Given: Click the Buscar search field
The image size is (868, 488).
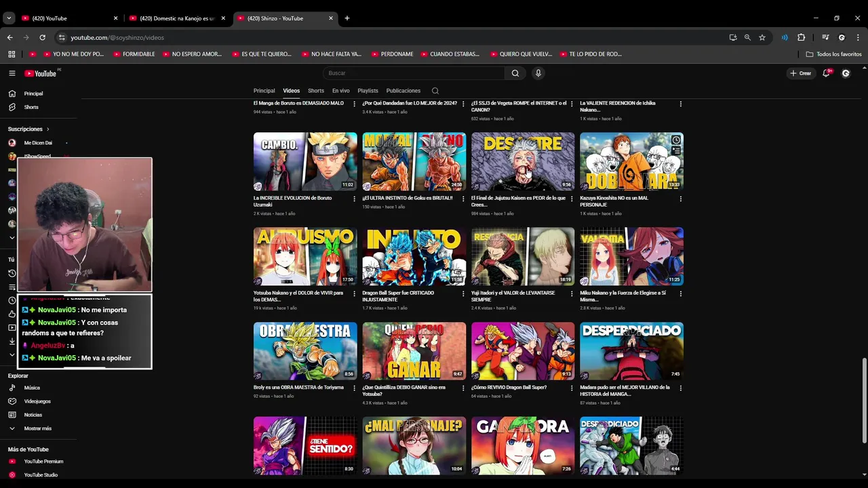Looking at the screenshot, I should click(414, 73).
